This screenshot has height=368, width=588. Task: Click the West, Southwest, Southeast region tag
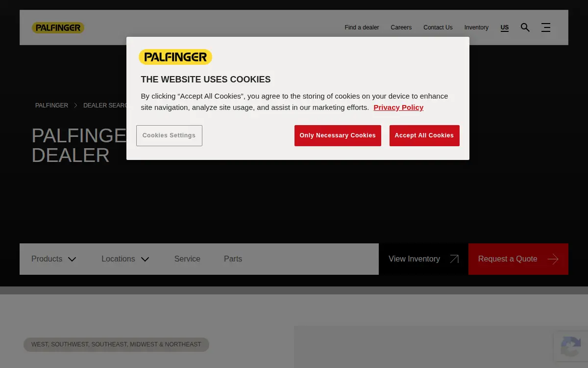116,344
